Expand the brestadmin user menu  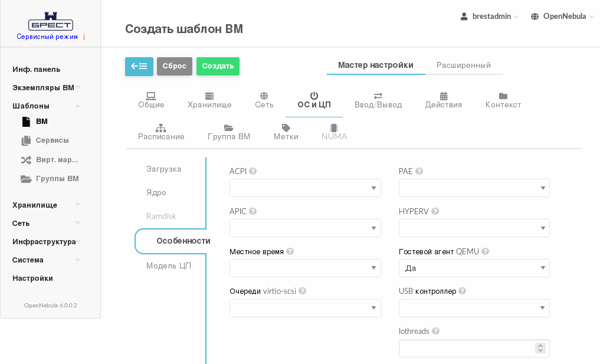click(489, 17)
